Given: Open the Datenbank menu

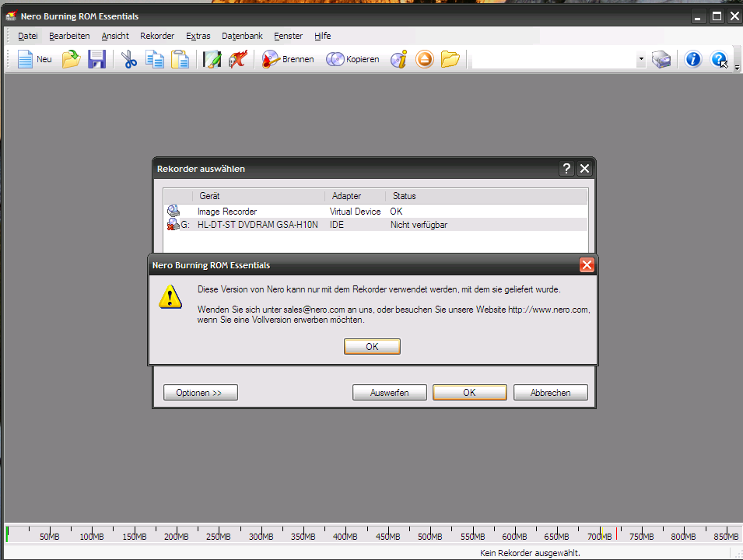Looking at the screenshot, I should click(242, 36).
